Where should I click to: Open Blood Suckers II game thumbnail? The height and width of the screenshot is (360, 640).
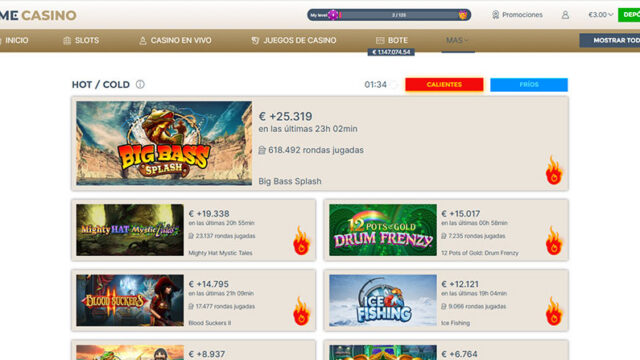click(x=130, y=300)
